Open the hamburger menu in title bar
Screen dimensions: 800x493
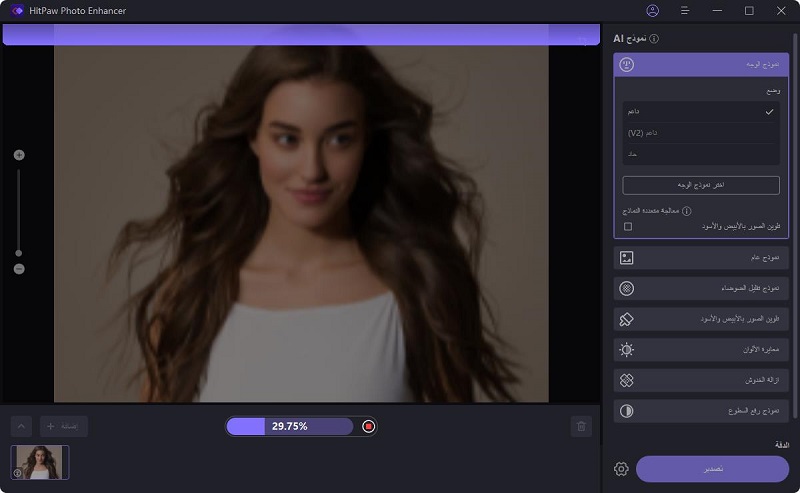685,11
